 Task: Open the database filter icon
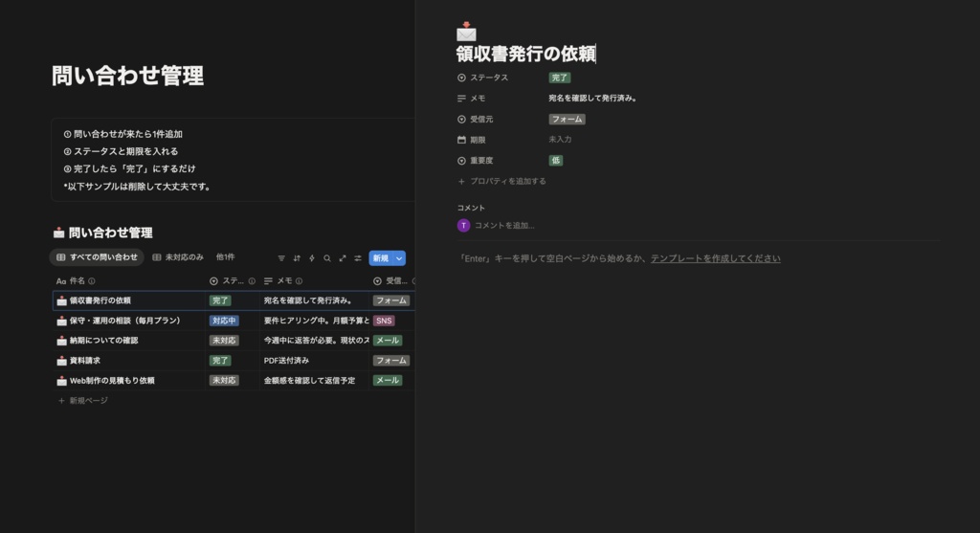click(281, 258)
